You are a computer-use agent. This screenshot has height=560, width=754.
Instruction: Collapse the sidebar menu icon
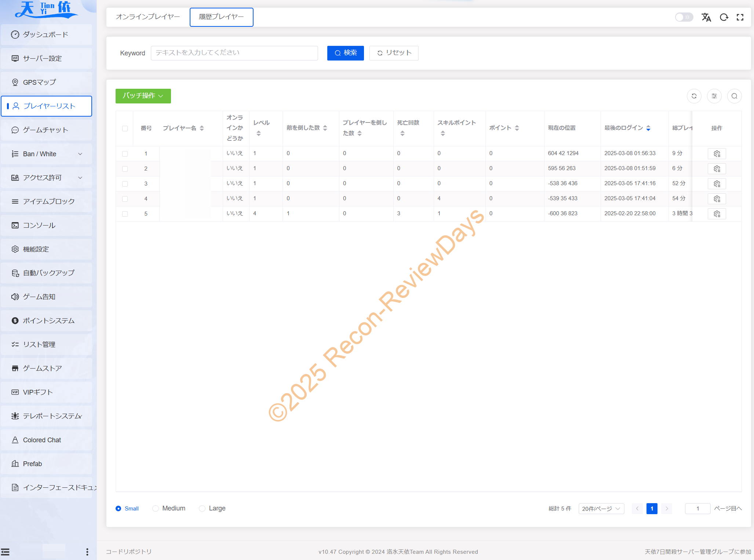click(5, 552)
